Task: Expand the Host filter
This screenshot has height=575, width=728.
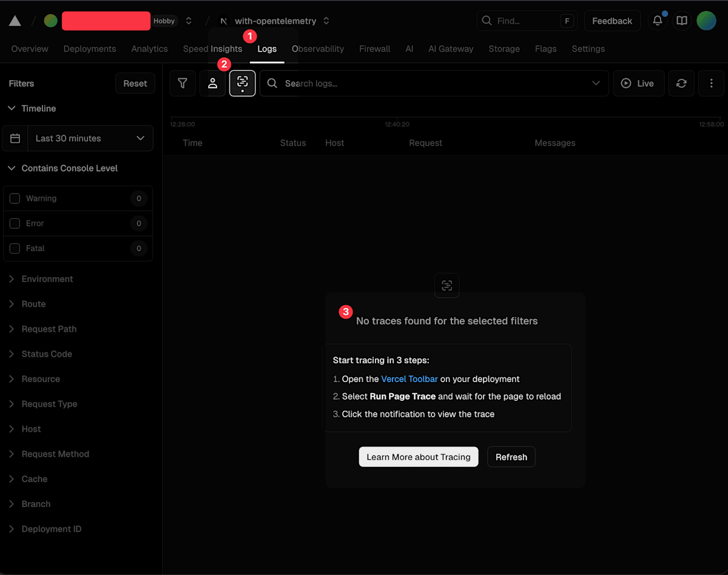Action: coord(24,428)
